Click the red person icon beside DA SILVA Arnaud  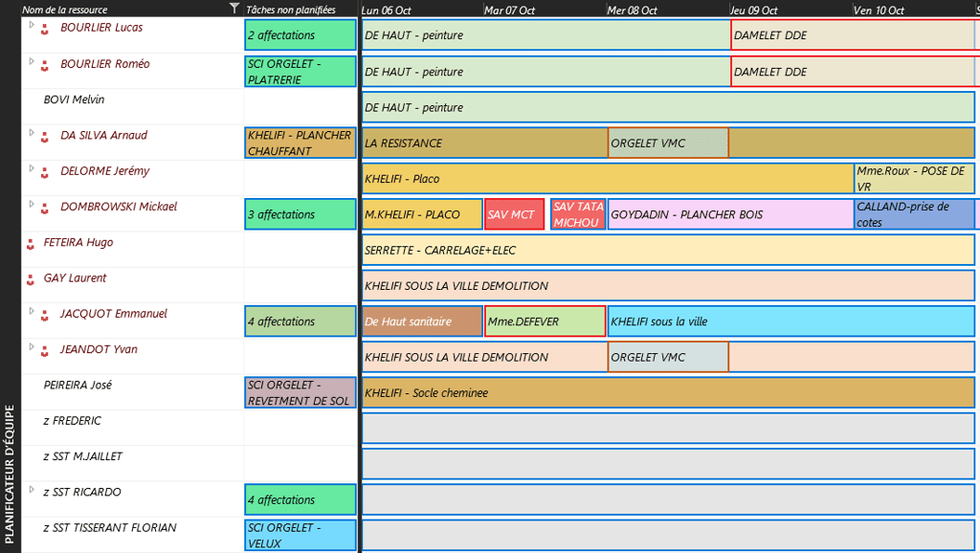coord(44,137)
